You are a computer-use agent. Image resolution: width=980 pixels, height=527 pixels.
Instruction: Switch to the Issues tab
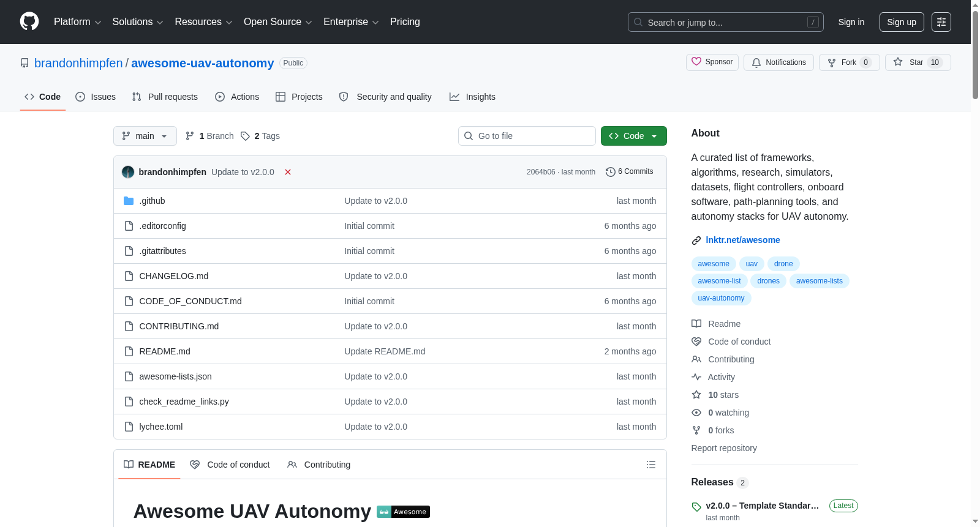tap(96, 97)
